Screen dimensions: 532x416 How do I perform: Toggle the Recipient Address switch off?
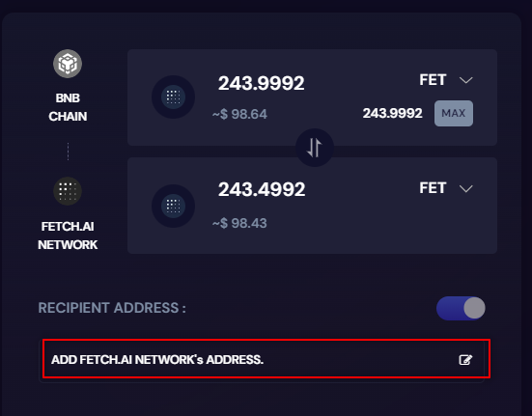pyautogui.click(x=461, y=308)
